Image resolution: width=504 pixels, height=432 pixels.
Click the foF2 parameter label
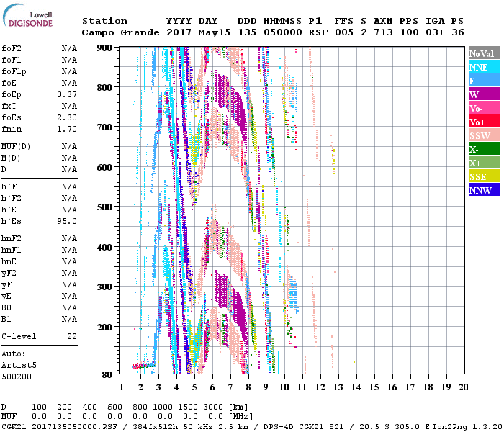point(12,49)
